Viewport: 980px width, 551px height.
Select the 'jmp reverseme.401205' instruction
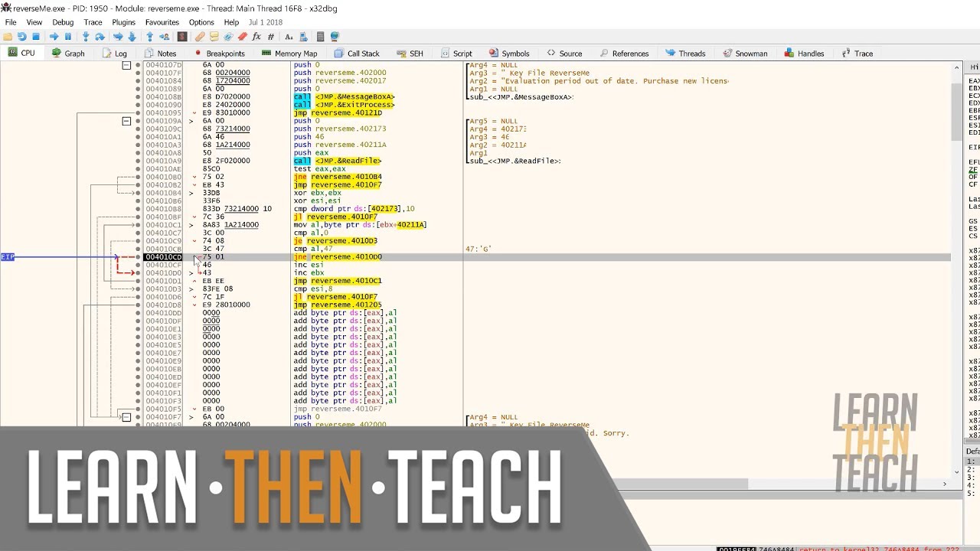[x=338, y=305]
